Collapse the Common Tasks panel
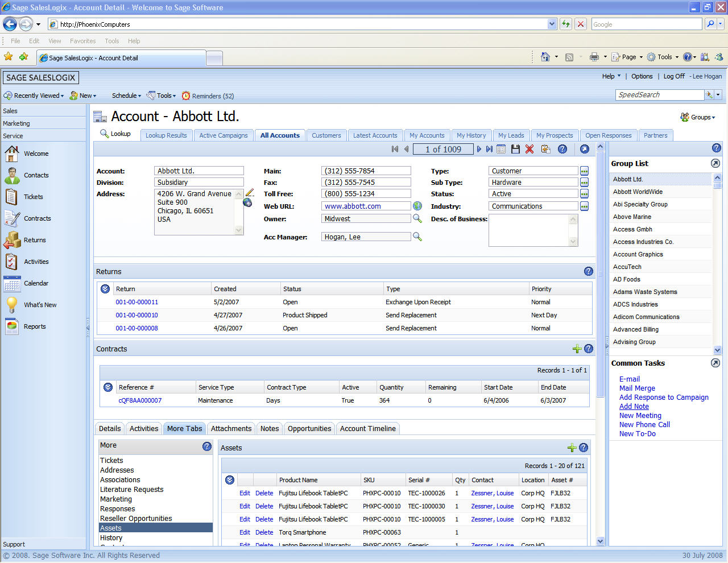This screenshot has width=728, height=563. [x=715, y=363]
